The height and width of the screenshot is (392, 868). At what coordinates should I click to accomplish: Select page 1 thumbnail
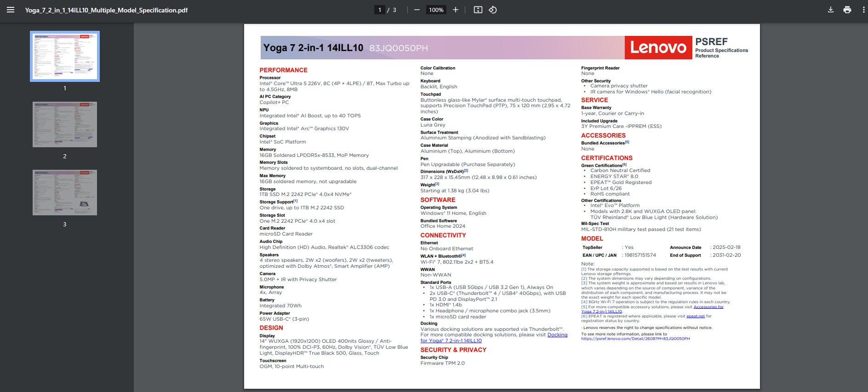click(x=65, y=57)
